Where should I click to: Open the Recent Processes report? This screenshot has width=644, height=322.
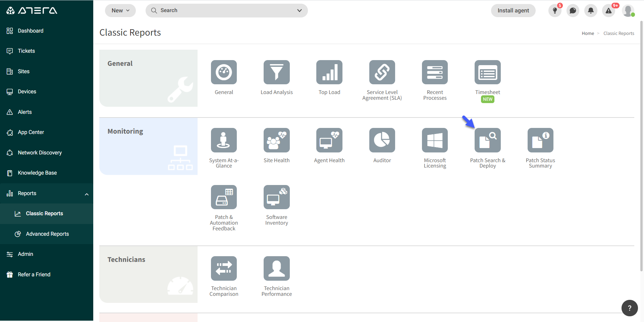coord(435,72)
